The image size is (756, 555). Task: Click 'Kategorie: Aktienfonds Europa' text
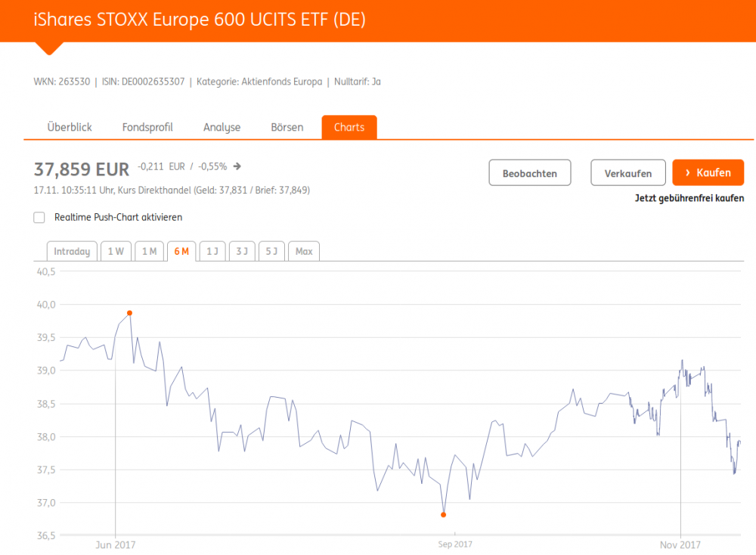(259, 82)
